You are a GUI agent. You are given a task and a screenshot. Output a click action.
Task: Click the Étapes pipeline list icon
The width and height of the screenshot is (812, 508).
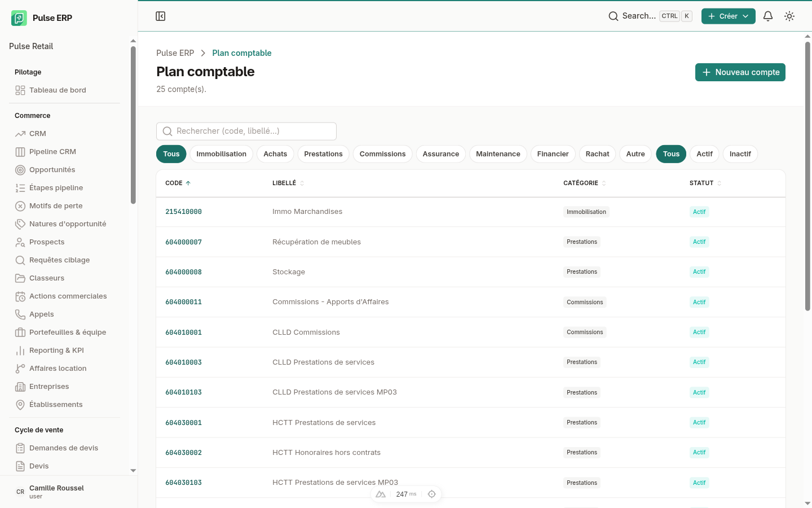point(20,188)
